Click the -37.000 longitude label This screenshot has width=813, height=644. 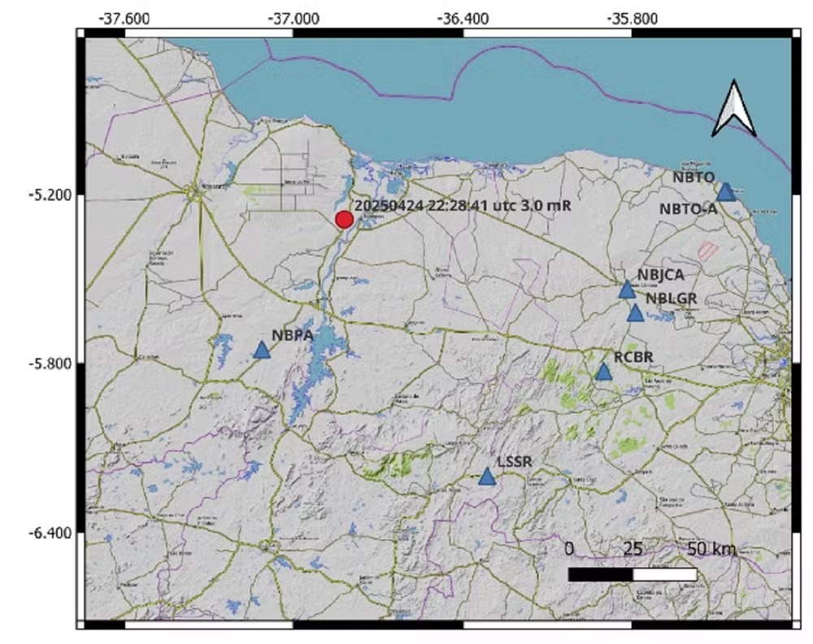coord(293,20)
